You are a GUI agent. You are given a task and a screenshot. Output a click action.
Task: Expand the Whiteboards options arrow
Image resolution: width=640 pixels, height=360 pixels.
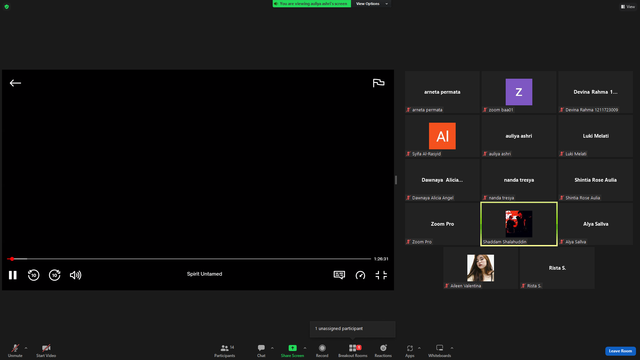(x=452, y=348)
